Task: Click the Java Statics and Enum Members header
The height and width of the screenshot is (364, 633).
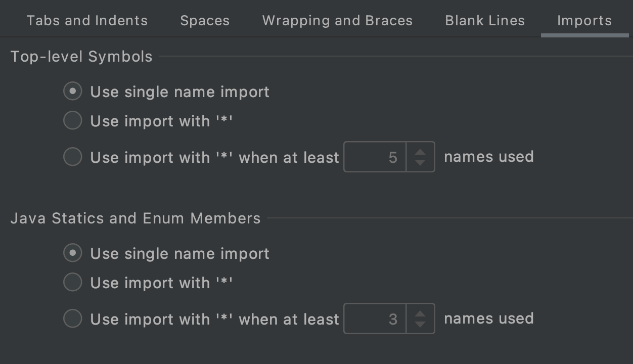Action: (135, 218)
